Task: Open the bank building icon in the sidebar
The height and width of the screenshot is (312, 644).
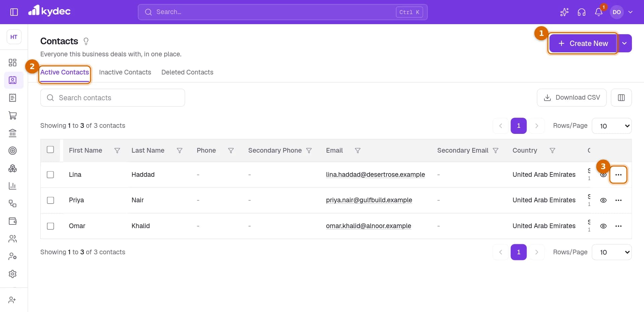Action: tap(13, 133)
